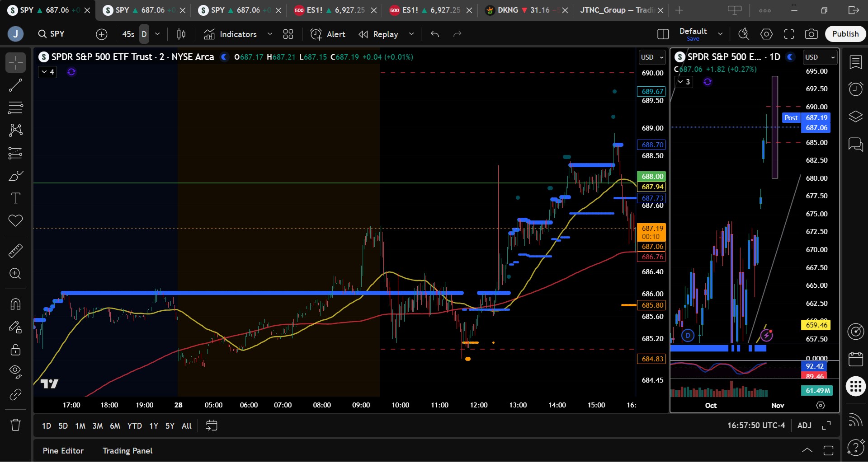
Task: Open the heart icons tool
Action: point(15,221)
